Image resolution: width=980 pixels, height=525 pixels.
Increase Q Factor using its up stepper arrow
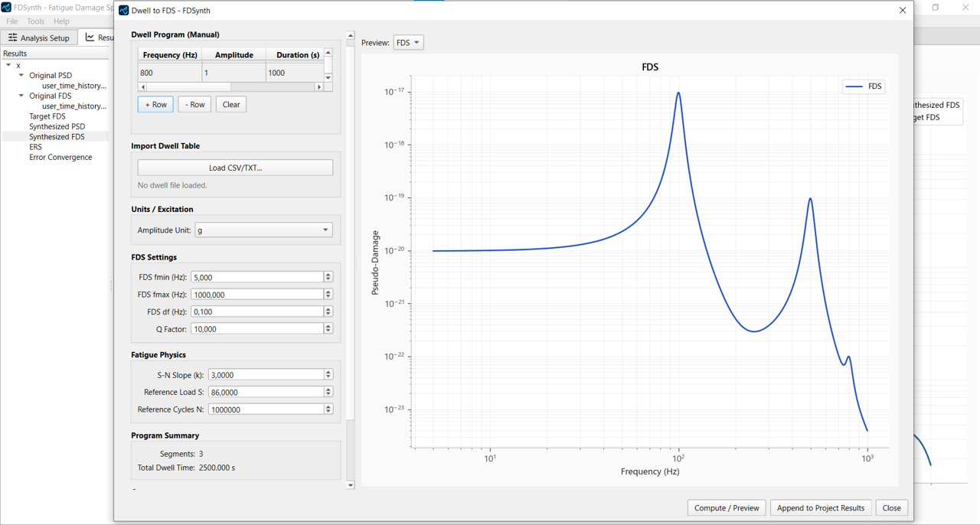328,326
